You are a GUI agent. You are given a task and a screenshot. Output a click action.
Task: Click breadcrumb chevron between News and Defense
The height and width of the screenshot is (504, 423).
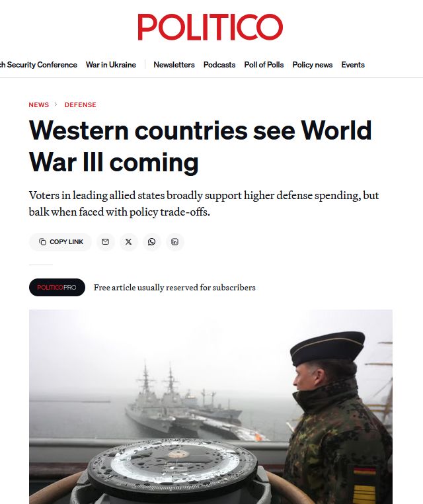[56, 105]
